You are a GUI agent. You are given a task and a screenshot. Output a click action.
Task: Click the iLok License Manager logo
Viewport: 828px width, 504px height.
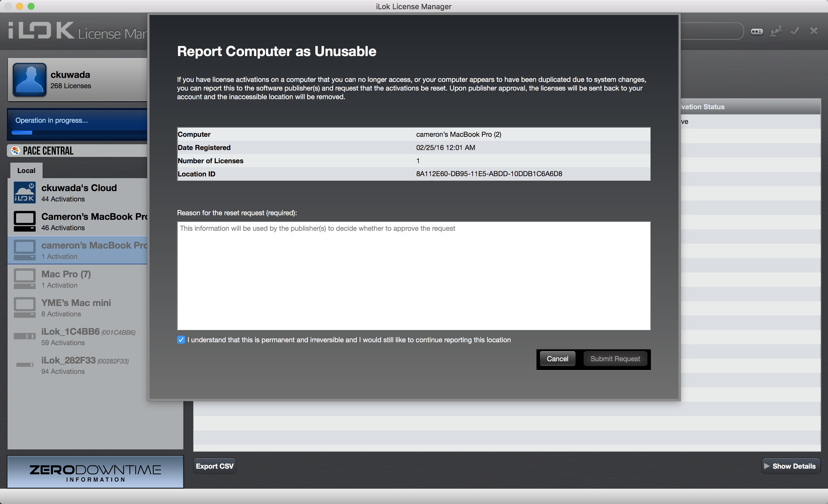pos(77,31)
